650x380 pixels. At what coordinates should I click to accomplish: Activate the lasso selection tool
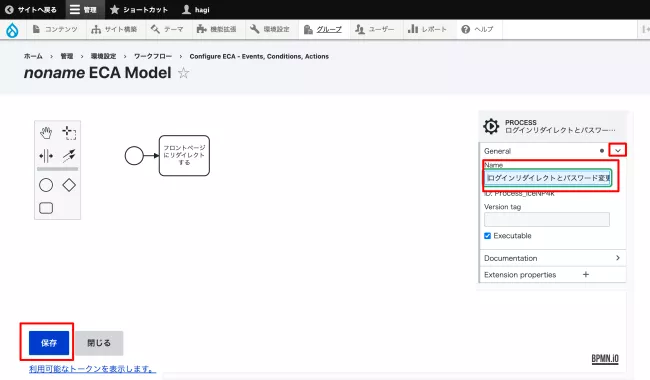[x=69, y=133]
